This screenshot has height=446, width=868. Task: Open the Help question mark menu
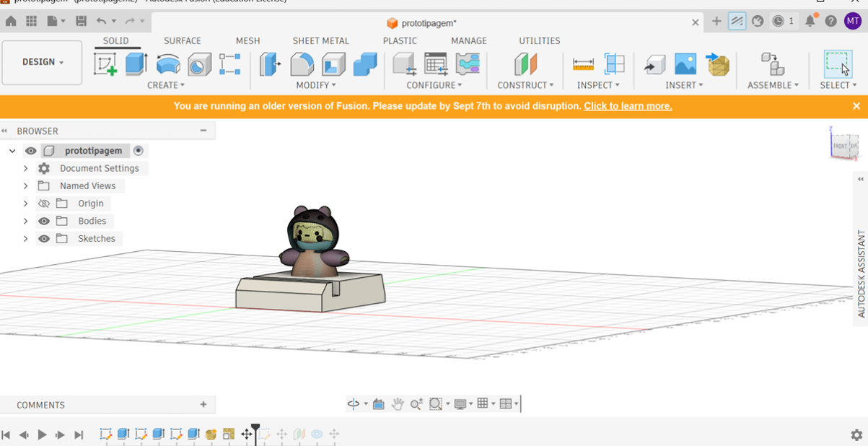[x=831, y=22]
